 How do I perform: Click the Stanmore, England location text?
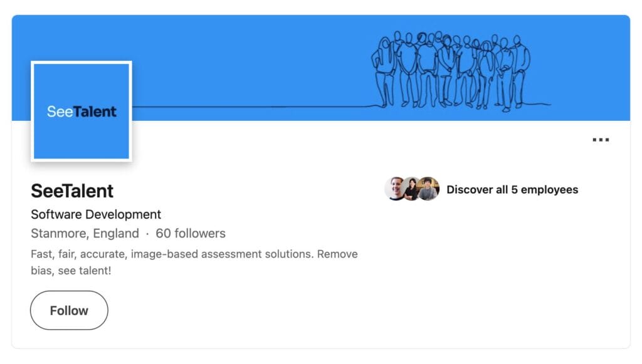click(x=85, y=234)
